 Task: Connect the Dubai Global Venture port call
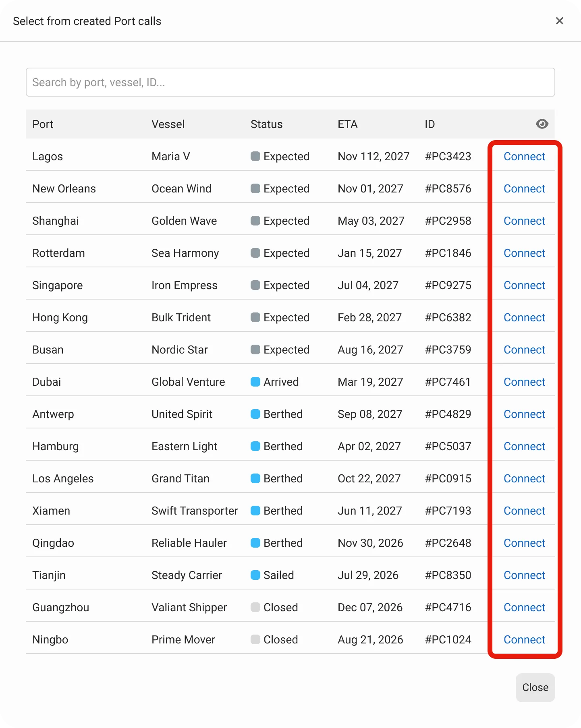(x=524, y=382)
